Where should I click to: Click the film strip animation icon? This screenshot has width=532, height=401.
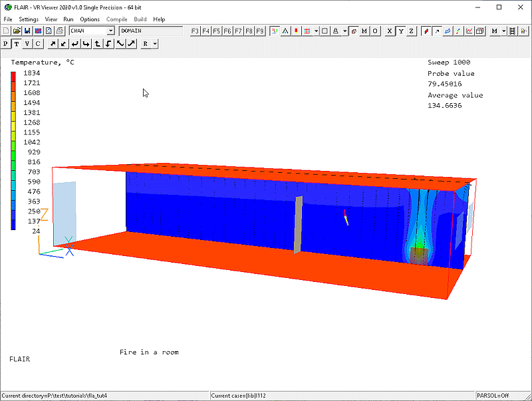click(515, 31)
